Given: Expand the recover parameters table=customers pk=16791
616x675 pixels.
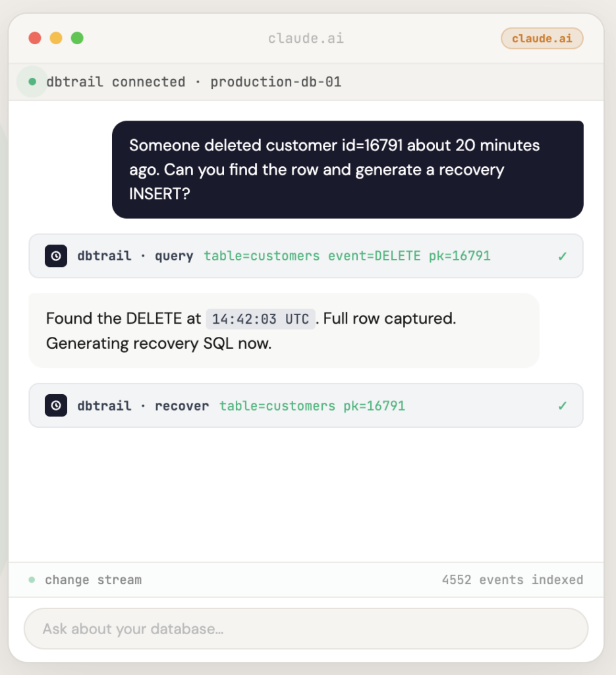Looking at the screenshot, I should 312,405.
